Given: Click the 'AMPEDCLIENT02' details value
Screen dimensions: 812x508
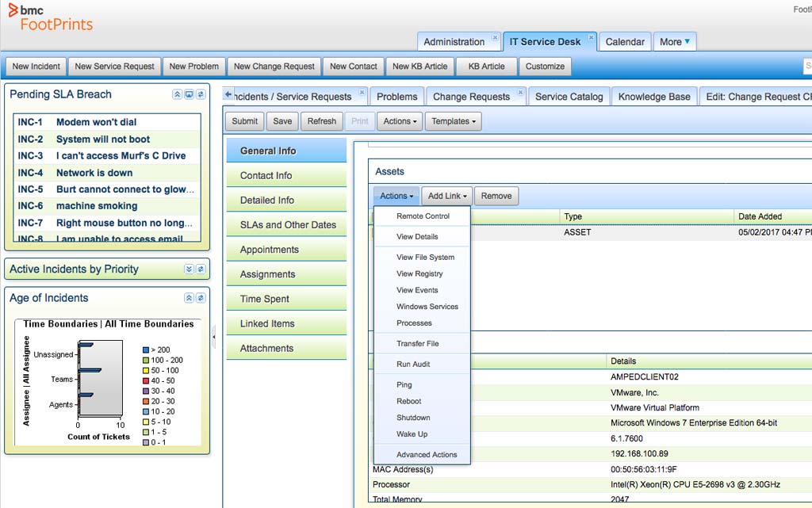Looking at the screenshot, I should (644, 377).
